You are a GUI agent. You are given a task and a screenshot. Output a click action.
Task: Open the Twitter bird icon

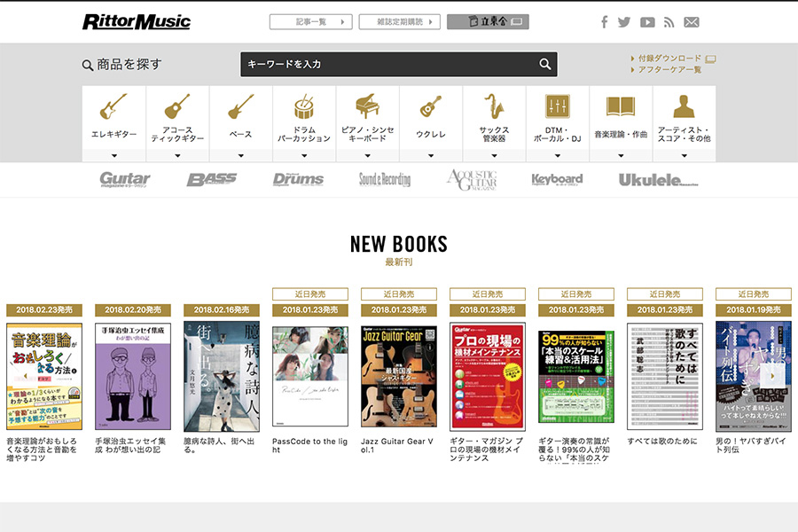click(x=624, y=22)
